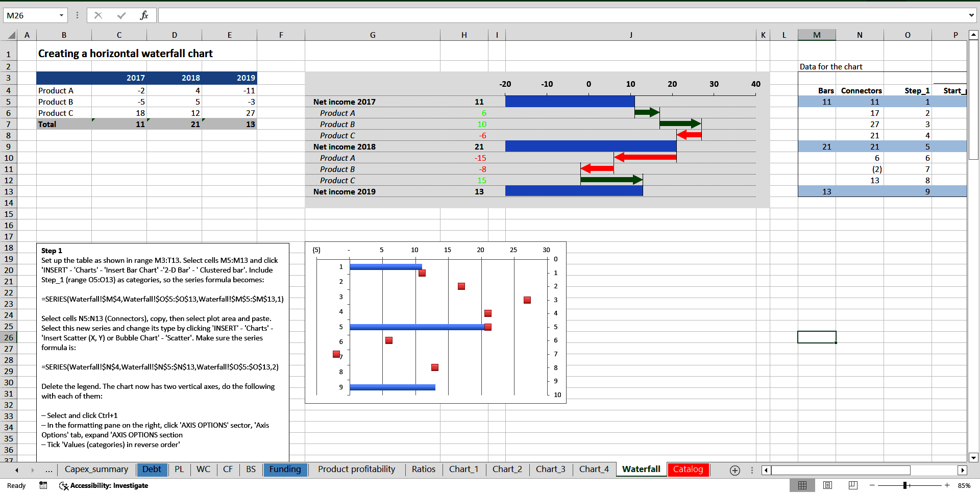
Task: Open the Chart_4 sheet tab
Action: pyautogui.click(x=594, y=470)
